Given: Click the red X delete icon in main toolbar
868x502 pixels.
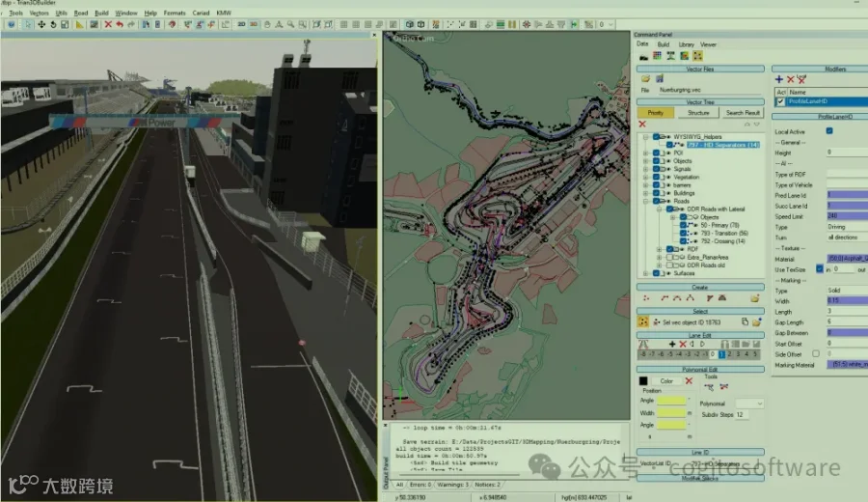Looking at the screenshot, I should 108,24.
